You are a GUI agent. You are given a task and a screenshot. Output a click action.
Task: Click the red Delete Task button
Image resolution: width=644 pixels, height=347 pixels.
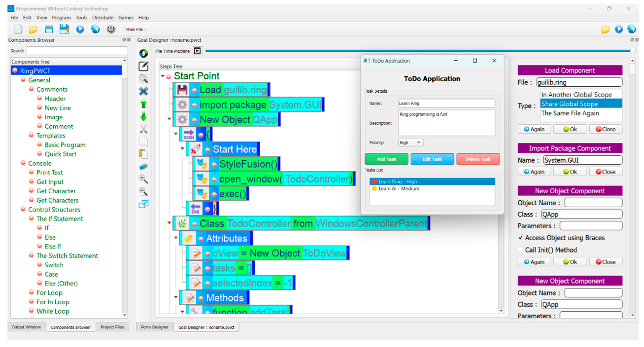[x=478, y=159]
